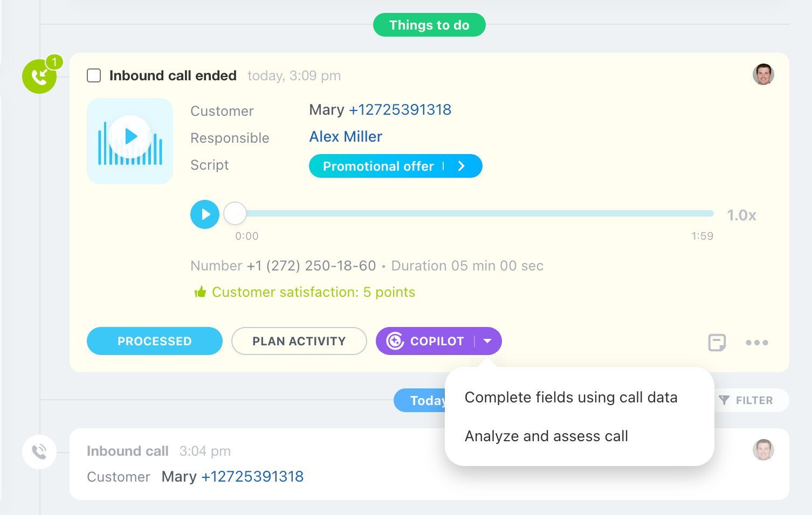Click the grey inbound call phone icon
This screenshot has width=812, height=515.
(39, 451)
